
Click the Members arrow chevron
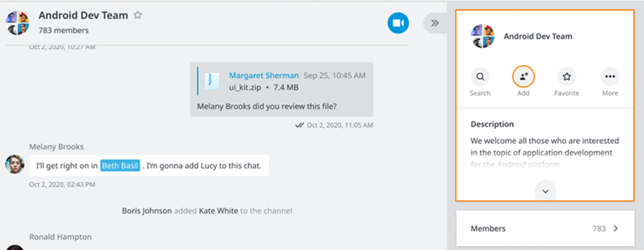(x=616, y=229)
